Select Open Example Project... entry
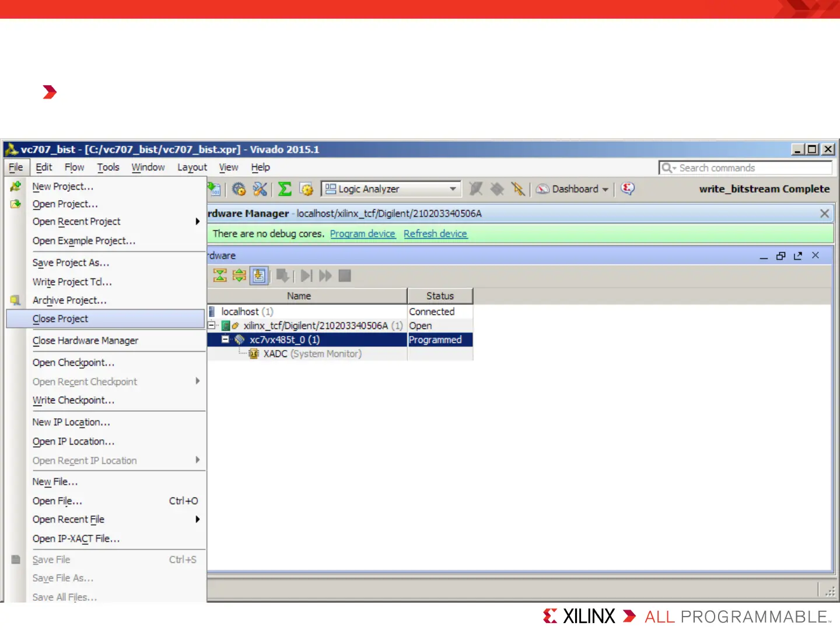This screenshot has width=840, height=630. pyautogui.click(x=106, y=240)
